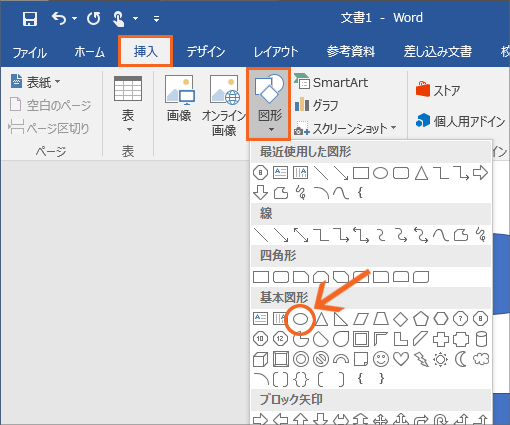Click the 個人用アドイン button

(460, 121)
